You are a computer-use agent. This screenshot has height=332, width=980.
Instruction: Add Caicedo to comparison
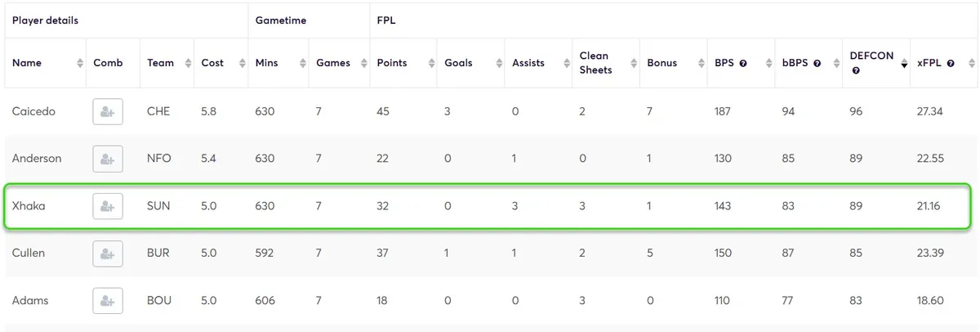[x=108, y=111]
